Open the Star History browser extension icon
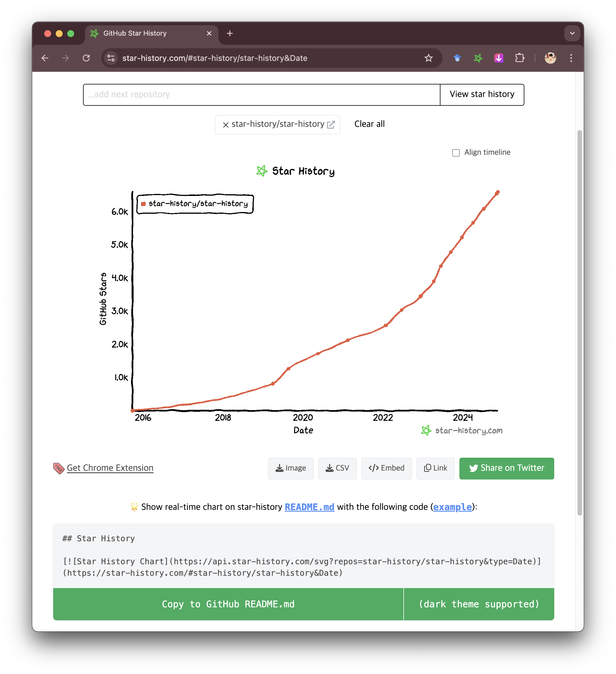Screen dimensions: 616x674 (478, 58)
